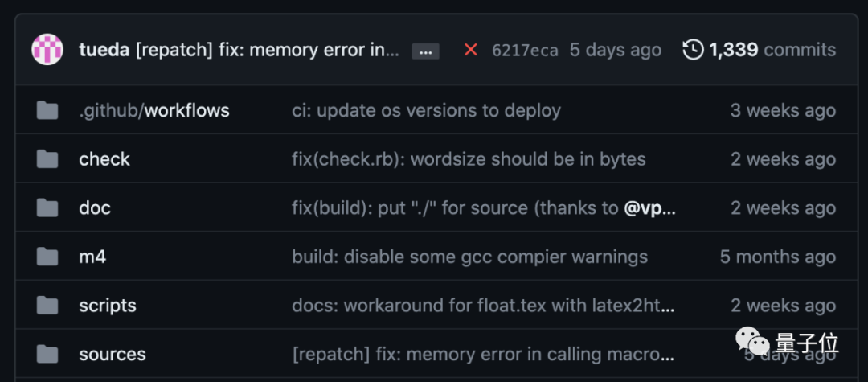This screenshot has height=382, width=868.
Task: Open the check directory
Action: click(x=104, y=159)
